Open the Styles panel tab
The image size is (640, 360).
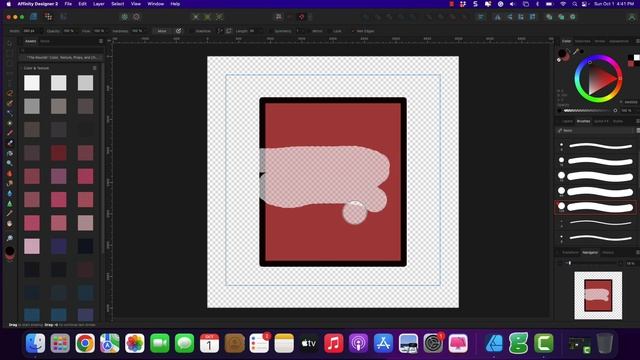tap(618, 121)
